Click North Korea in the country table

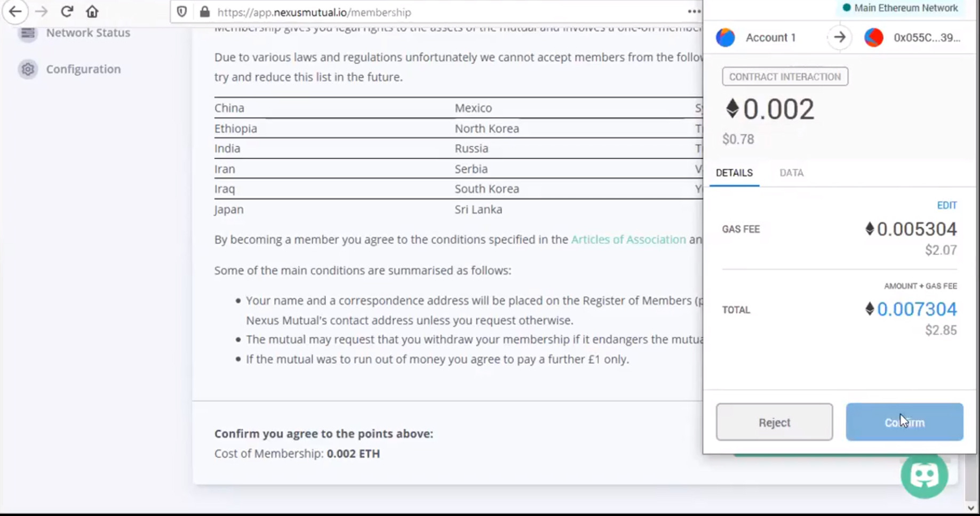487,128
